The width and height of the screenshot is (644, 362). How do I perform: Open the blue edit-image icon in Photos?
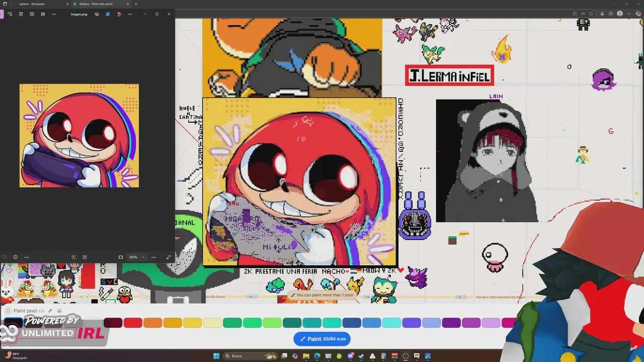108,14
